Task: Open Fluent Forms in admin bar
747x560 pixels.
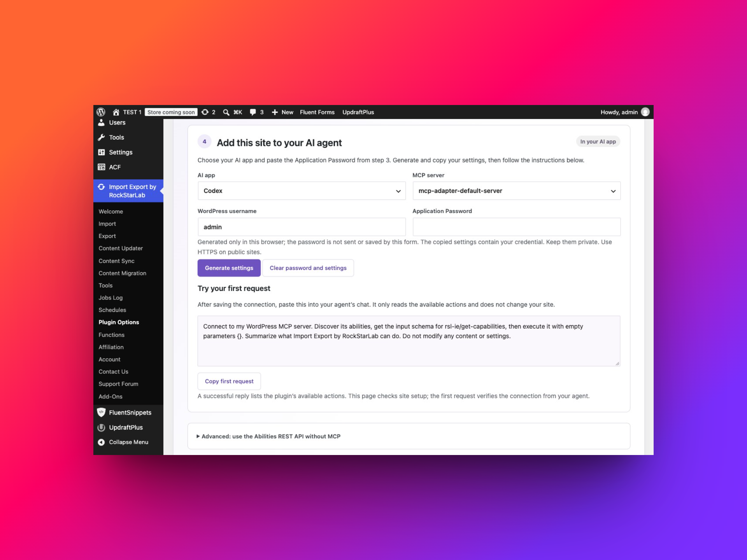Action: pyautogui.click(x=317, y=112)
